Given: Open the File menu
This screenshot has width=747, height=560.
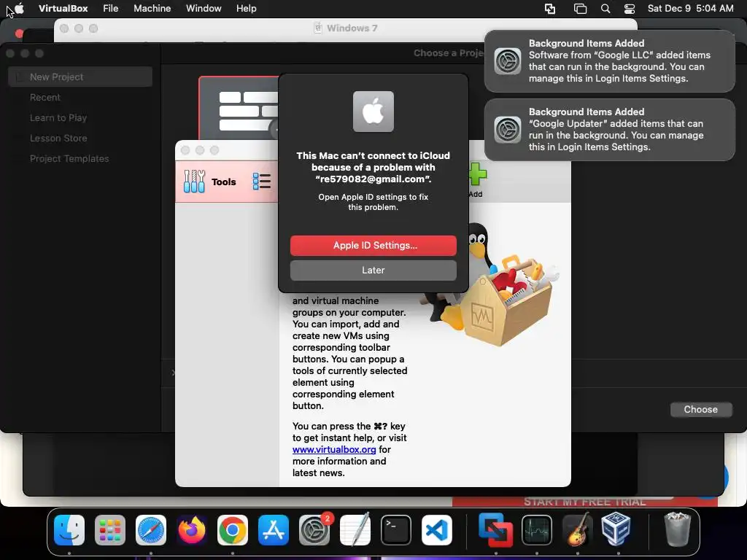Looking at the screenshot, I should pos(111,8).
